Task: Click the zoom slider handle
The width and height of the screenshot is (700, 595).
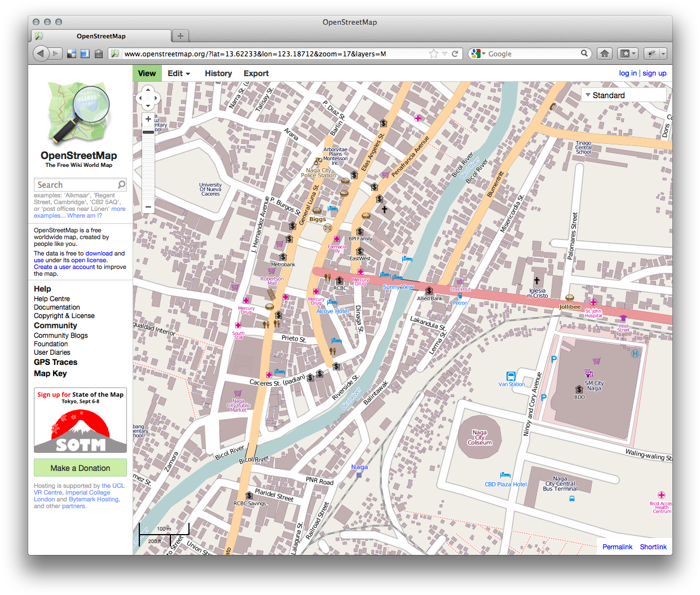Action: click(x=148, y=132)
